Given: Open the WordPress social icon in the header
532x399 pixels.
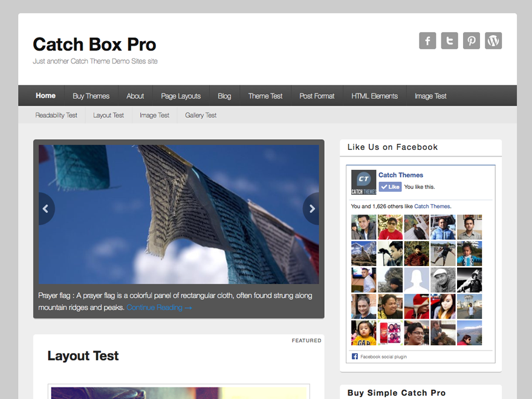Looking at the screenshot, I should pyautogui.click(x=493, y=41).
